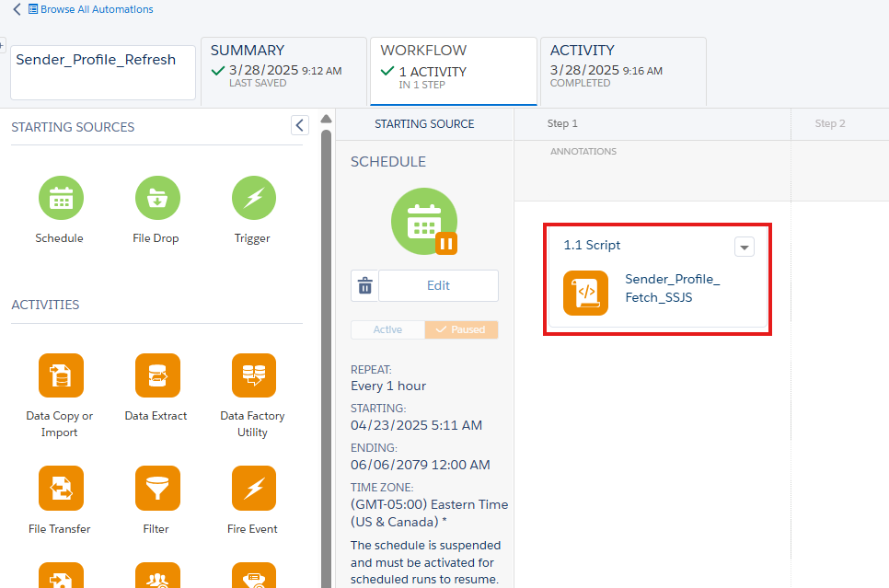
Task: Click the Fire Event activity icon
Action: pos(253,489)
